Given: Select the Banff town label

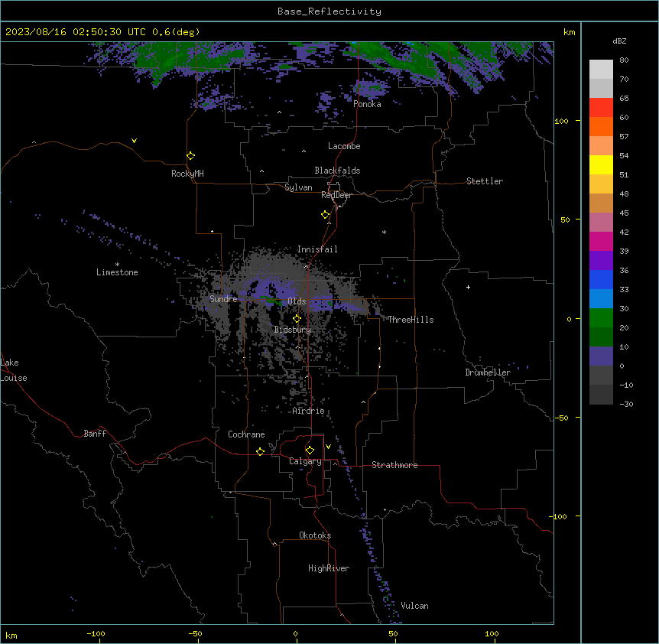Looking at the screenshot, I should [x=95, y=434].
